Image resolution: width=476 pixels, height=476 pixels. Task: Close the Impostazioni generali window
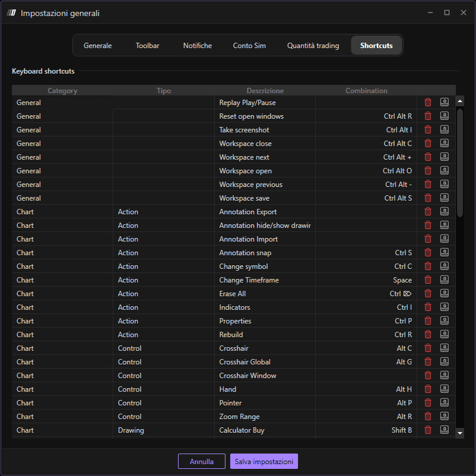tap(464, 12)
